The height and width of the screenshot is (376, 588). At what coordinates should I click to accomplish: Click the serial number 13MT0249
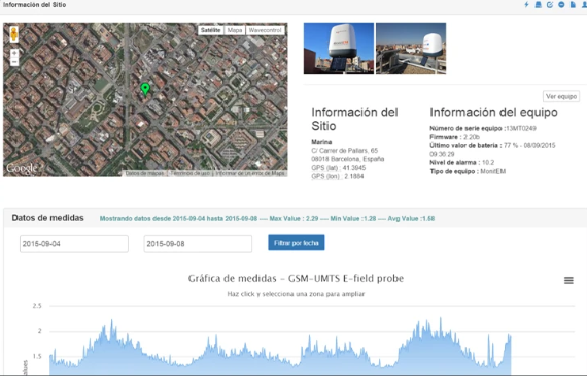(x=521, y=128)
